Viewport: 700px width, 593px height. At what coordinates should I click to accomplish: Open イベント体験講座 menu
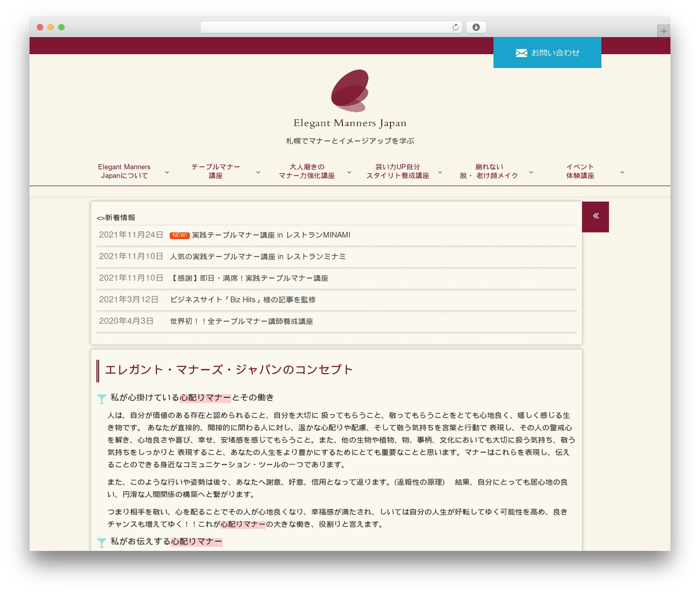pyautogui.click(x=580, y=171)
